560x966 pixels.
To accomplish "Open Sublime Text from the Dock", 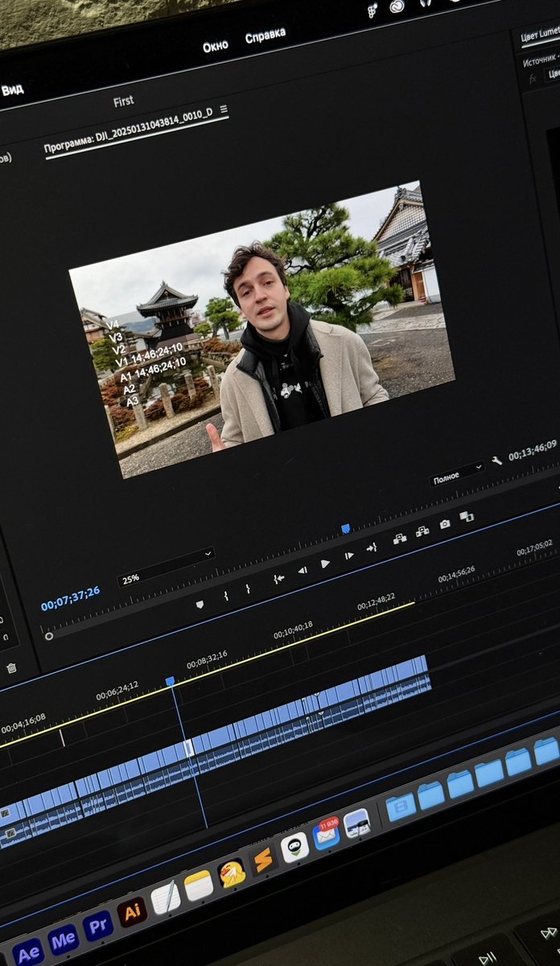I will tap(263, 860).
